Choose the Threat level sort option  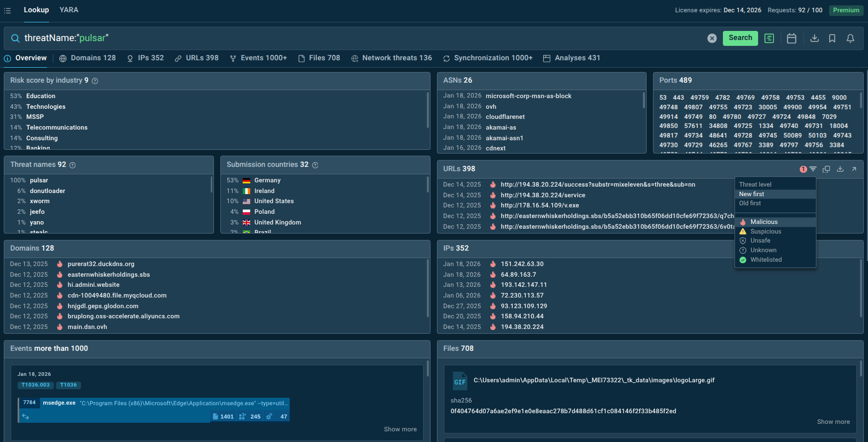(755, 184)
